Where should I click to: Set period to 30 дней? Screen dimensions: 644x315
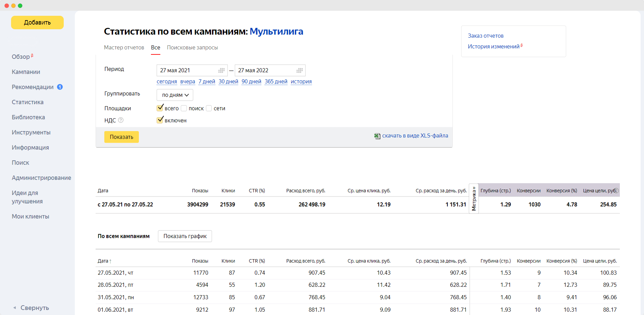coord(228,82)
